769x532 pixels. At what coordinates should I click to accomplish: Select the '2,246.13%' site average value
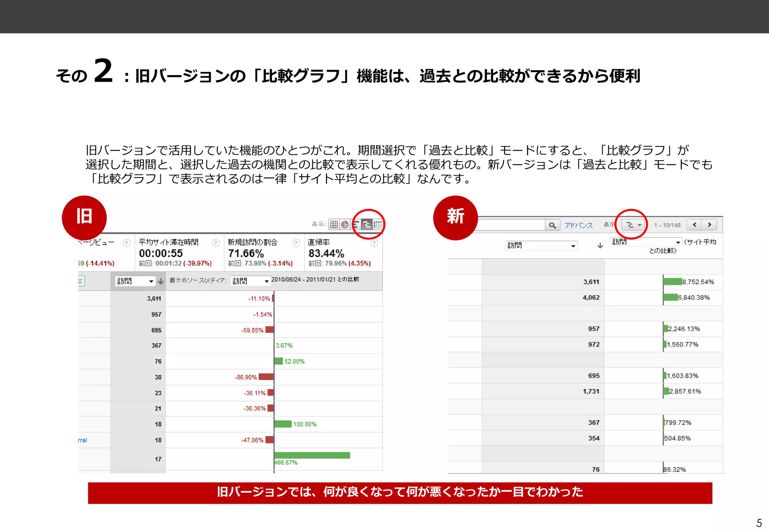pos(684,329)
